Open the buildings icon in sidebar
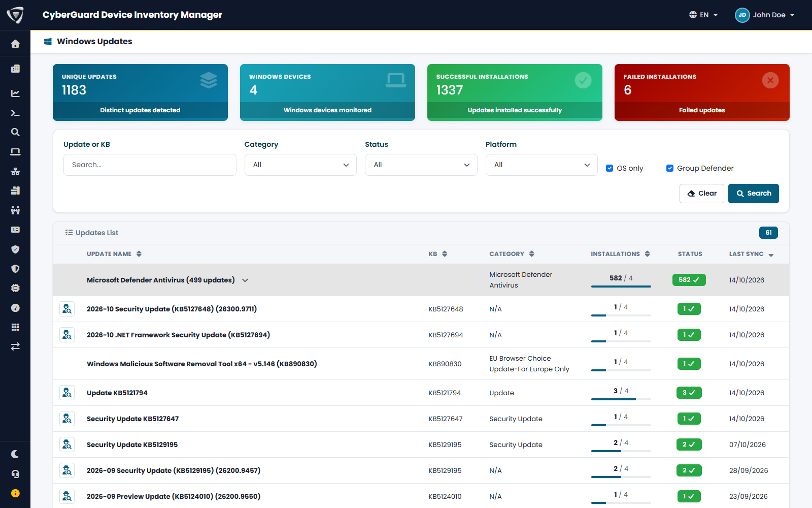This screenshot has width=812, height=508. [x=15, y=69]
